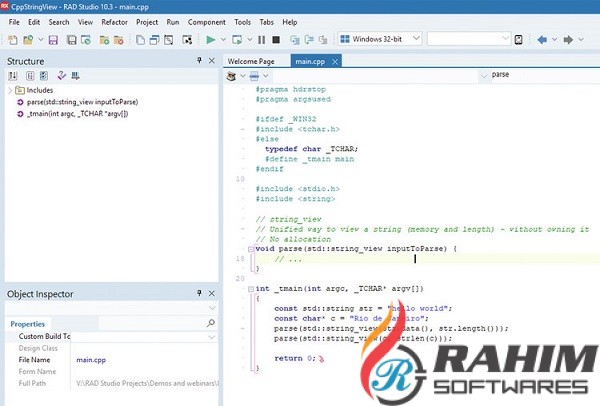Switch to the Welcome Page tab
600x406 pixels.
251,61
